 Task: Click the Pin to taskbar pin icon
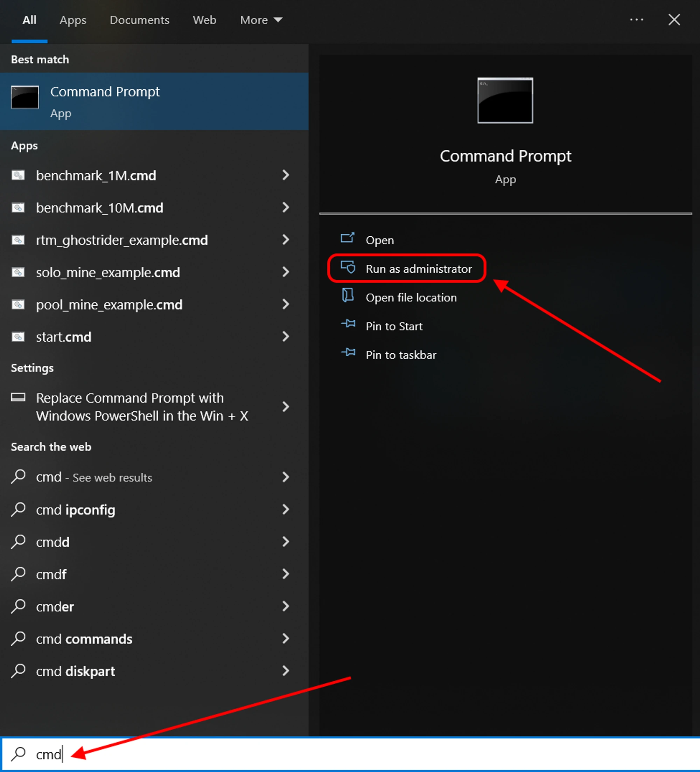348,353
